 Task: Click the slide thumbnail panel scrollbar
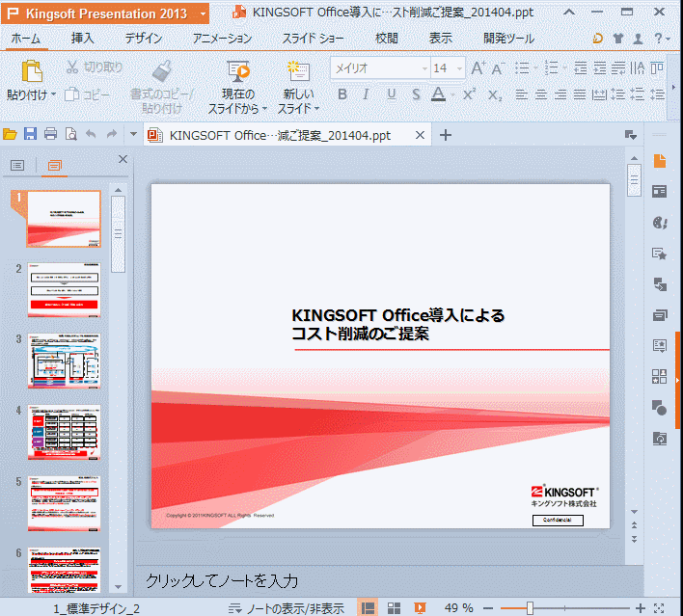coord(118,234)
